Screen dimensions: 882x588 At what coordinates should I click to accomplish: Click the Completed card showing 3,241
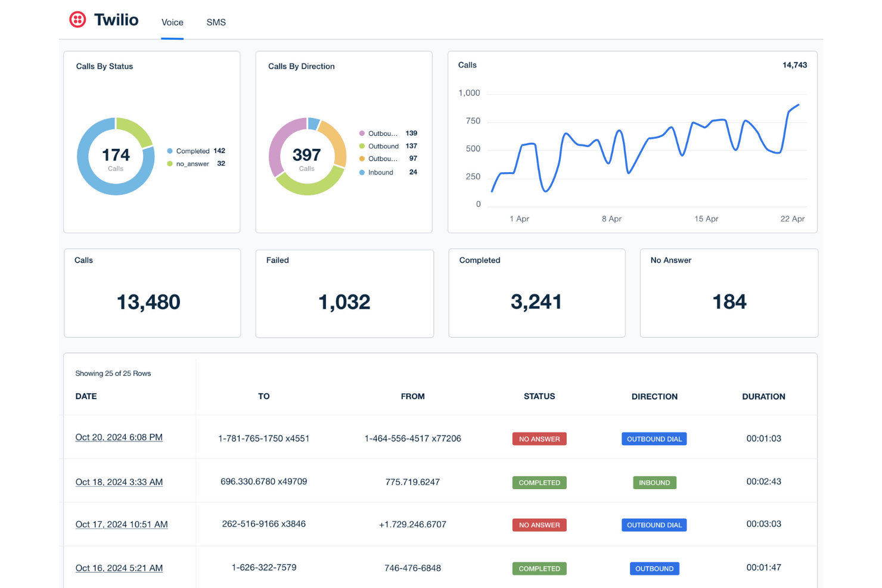tap(536, 293)
